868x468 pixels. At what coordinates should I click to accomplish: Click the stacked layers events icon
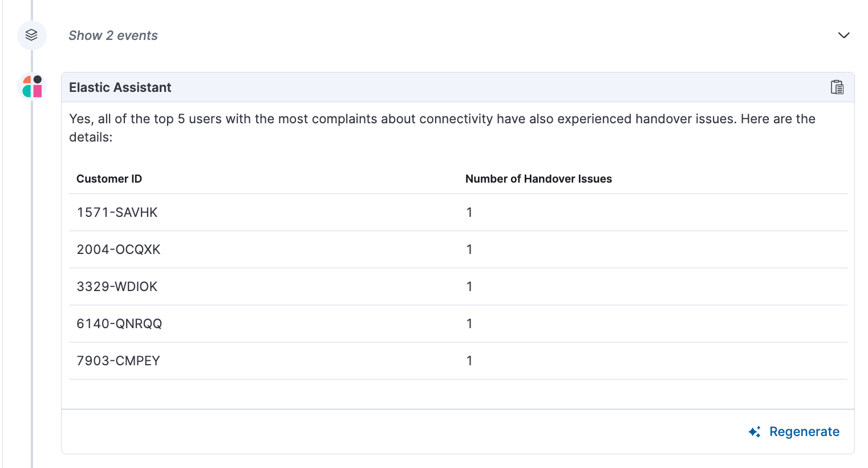[32, 35]
